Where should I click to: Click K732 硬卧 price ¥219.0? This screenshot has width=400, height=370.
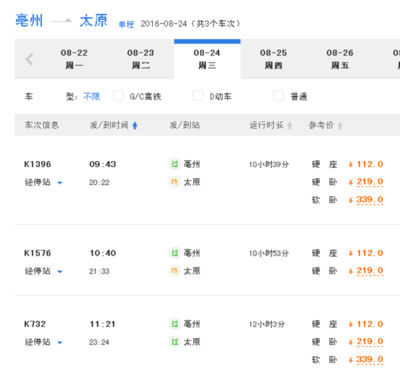(366, 342)
